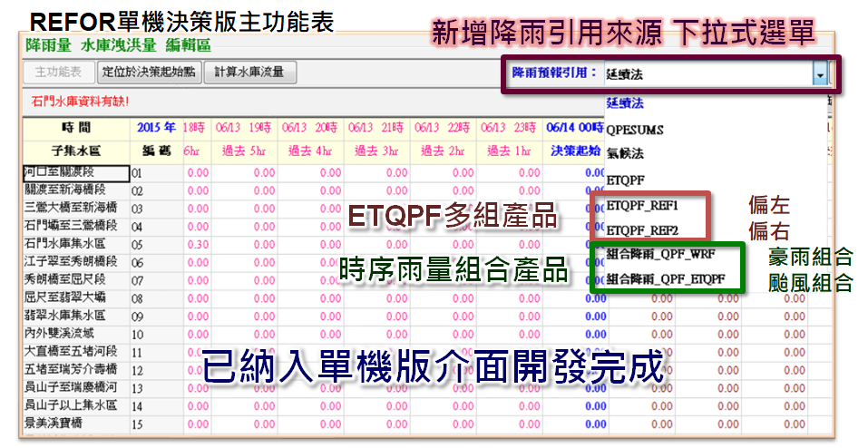Select the 三鶯大橋至新海橋 row

coord(76,209)
